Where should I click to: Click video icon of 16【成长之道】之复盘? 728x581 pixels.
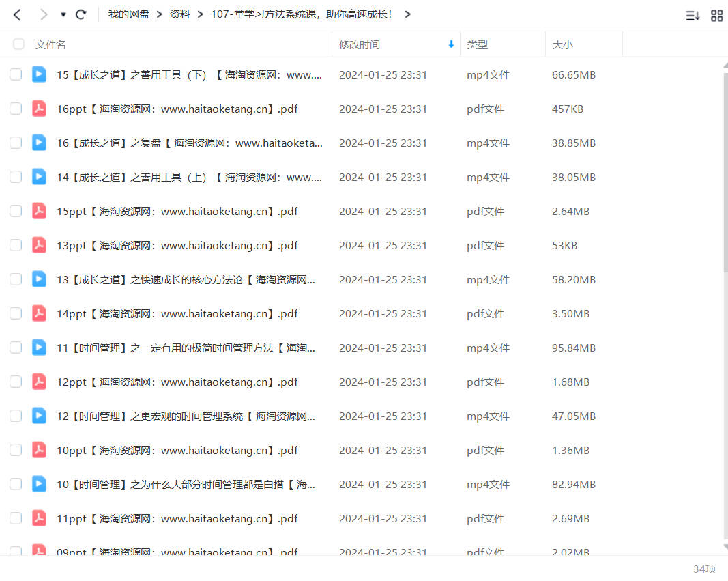tap(39, 143)
